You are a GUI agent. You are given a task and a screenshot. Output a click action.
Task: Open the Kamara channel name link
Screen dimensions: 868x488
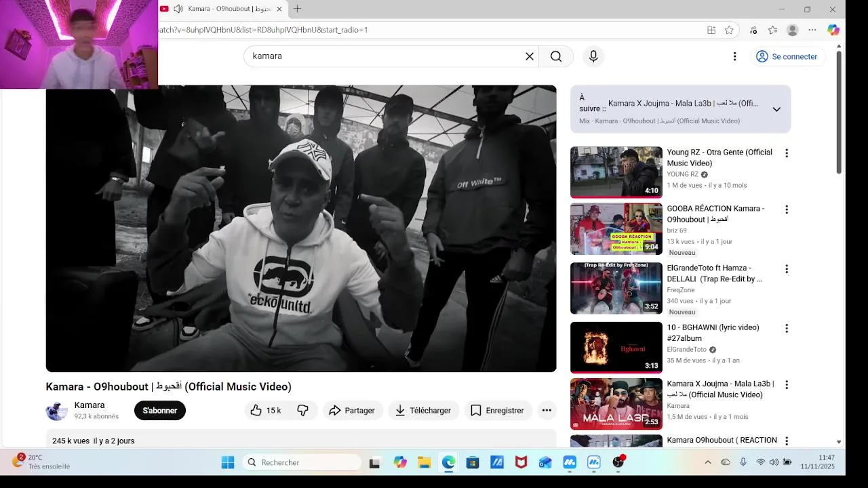90,405
